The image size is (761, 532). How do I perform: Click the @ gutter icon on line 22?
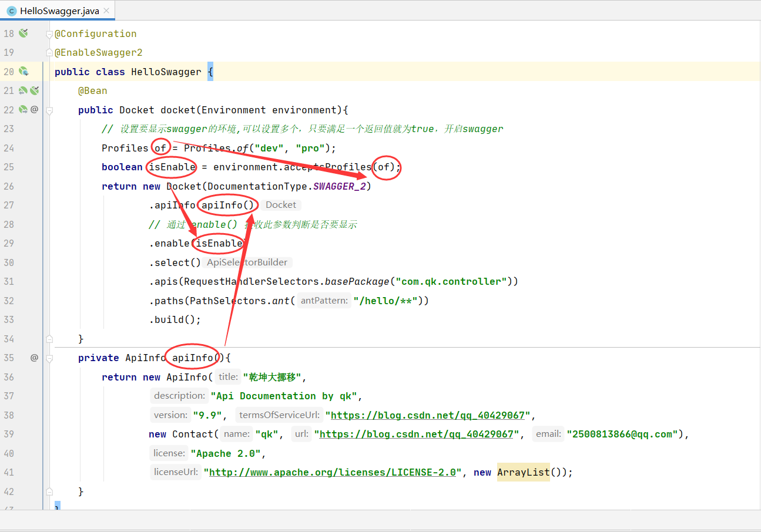pos(34,109)
